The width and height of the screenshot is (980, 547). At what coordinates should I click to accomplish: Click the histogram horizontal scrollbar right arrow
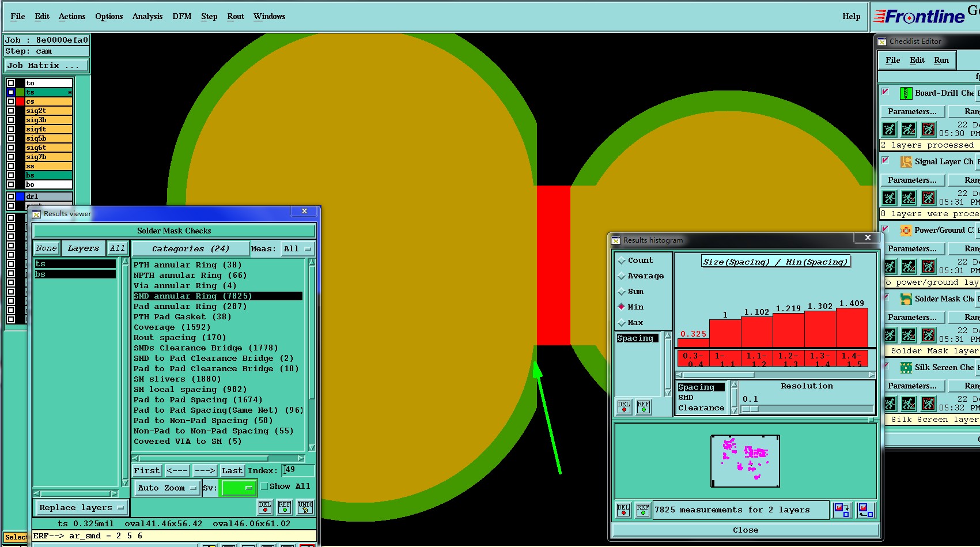[x=872, y=375]
